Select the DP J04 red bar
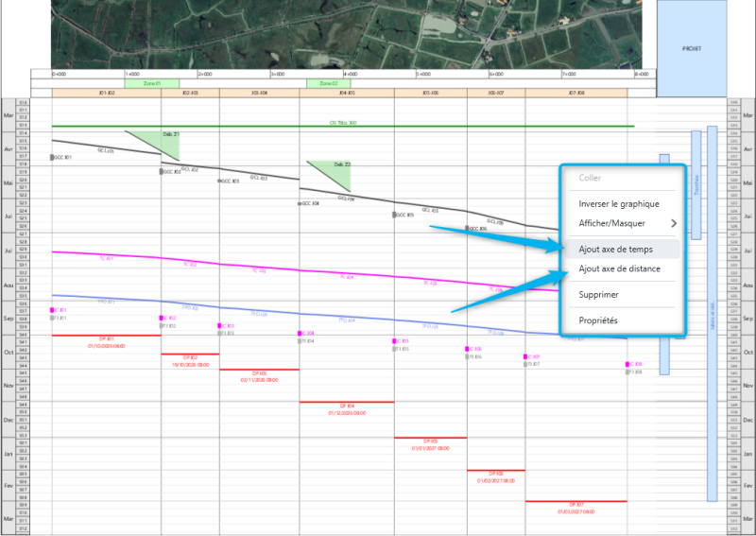This screenshot has height=536, width=756. click(347, 402)
